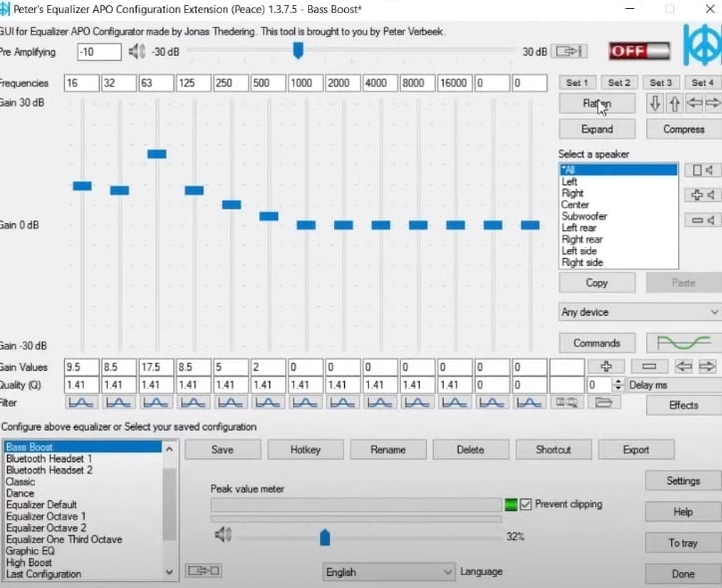This screenshot has width=722, height=588.
Task: Click filter type icon under 16000 Hz band
Action: point(454,403)
